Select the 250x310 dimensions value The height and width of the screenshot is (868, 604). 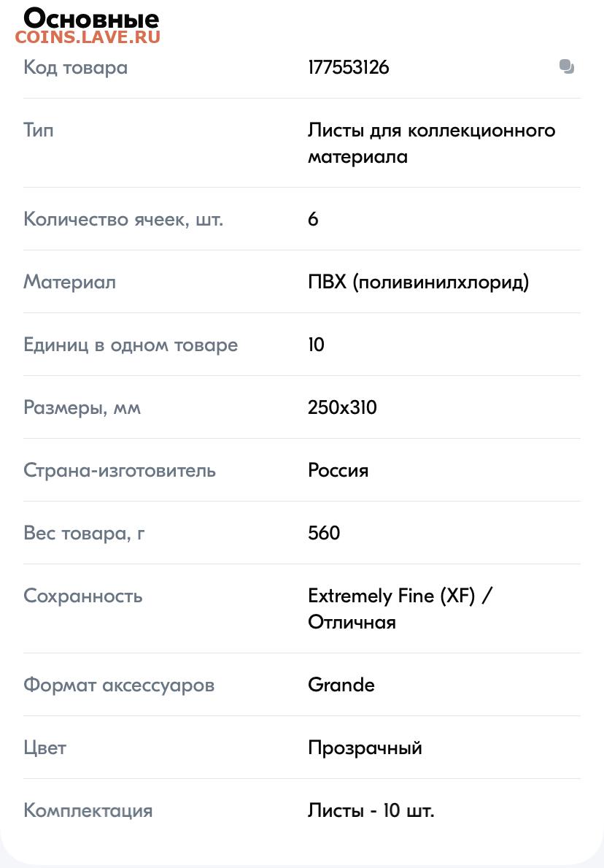342,407
